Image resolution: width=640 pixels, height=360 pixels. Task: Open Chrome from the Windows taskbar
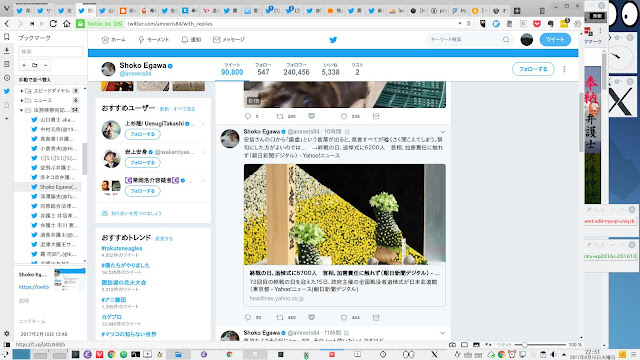111,354
